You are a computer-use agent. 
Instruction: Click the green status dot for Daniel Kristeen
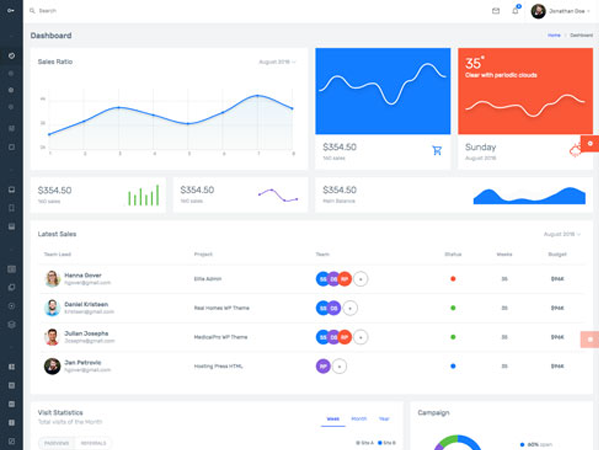point(453,308)
